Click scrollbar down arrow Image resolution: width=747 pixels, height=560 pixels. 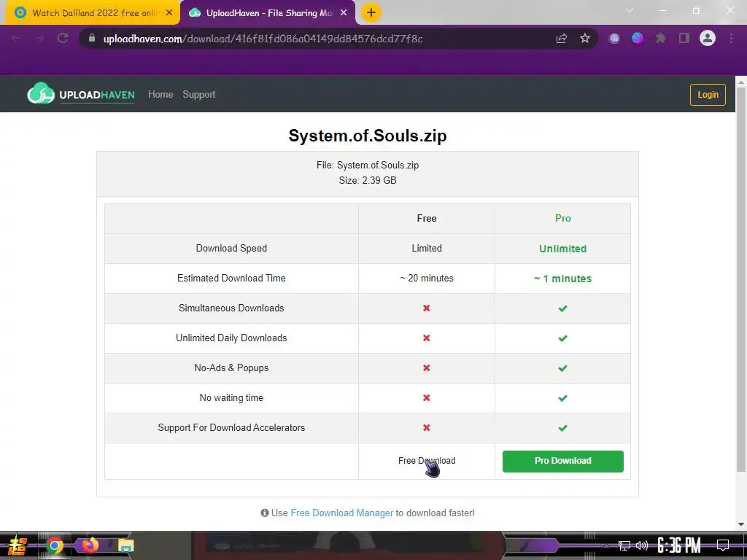[x=741, y=524]
